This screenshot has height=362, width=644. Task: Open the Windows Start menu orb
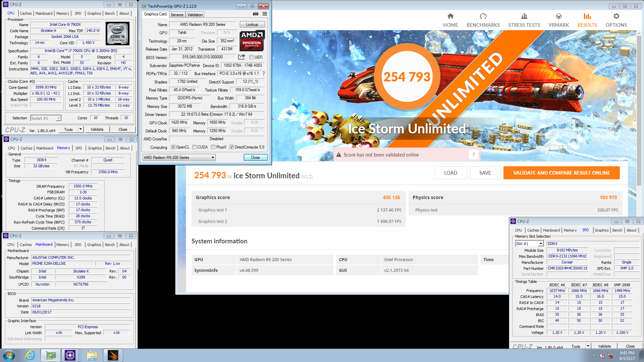click(x=9, y=355)
